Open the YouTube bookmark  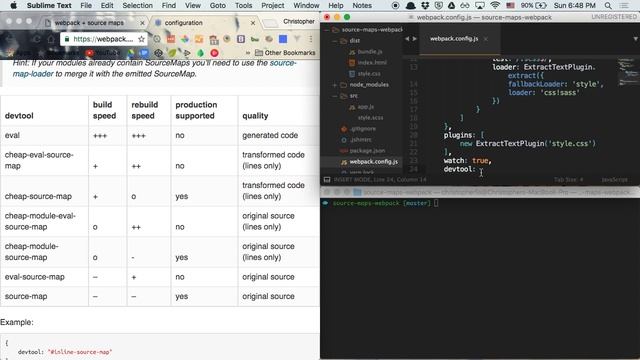[102, 53]
